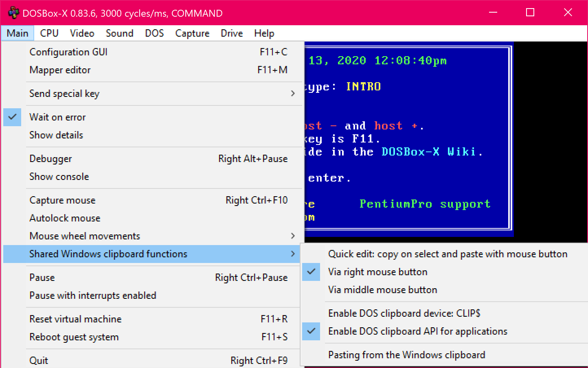Toggle Enable DOS clipboard API for applications

point(445,331)
